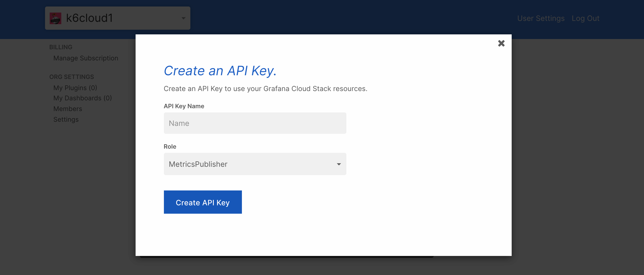Open Manage Subscription under Billing
This screenshot has height=275, width=644.
[86, 58]
